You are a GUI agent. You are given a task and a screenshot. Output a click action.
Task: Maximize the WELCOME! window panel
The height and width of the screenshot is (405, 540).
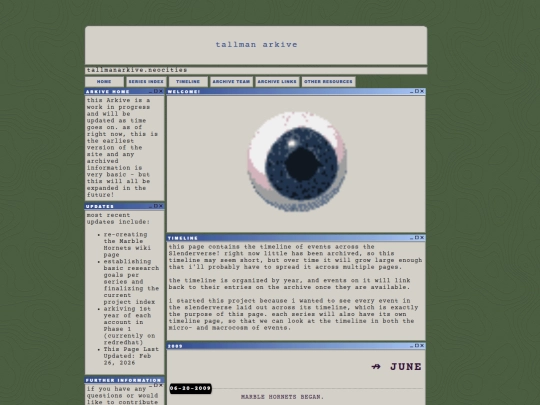click(417, 91)
